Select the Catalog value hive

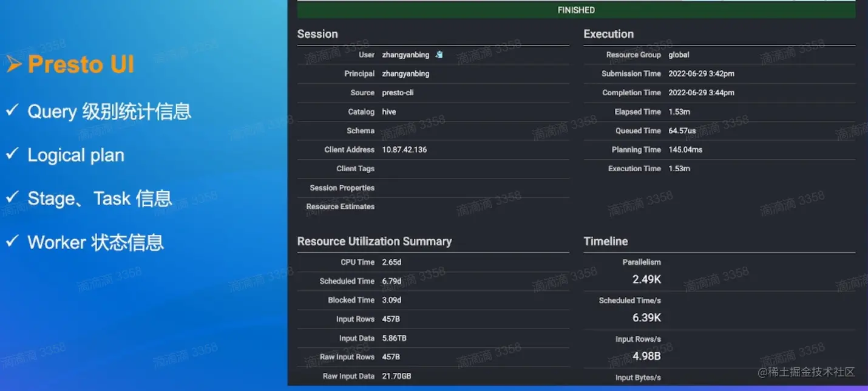(x=389, y=112)
